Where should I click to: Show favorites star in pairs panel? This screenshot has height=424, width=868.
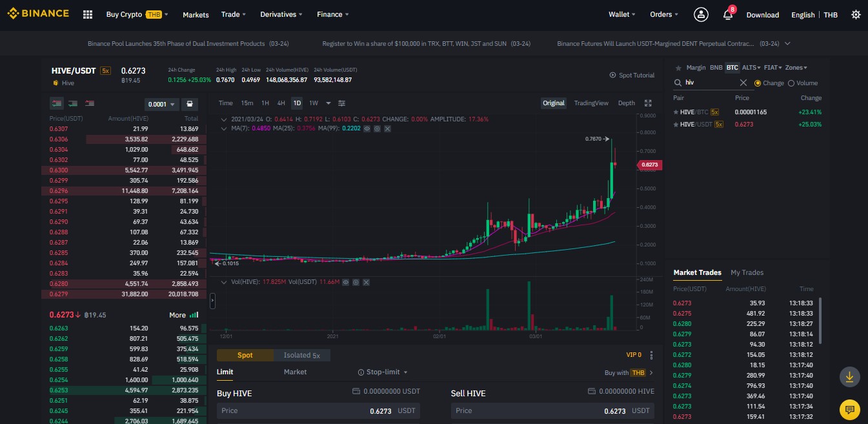[678, 68]
